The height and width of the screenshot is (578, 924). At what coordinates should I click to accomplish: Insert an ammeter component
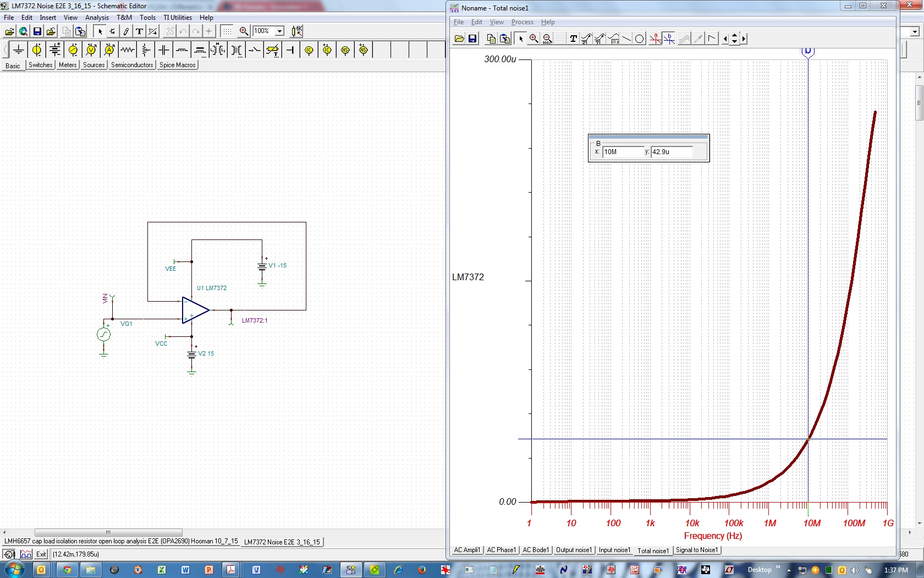(109, 50)
